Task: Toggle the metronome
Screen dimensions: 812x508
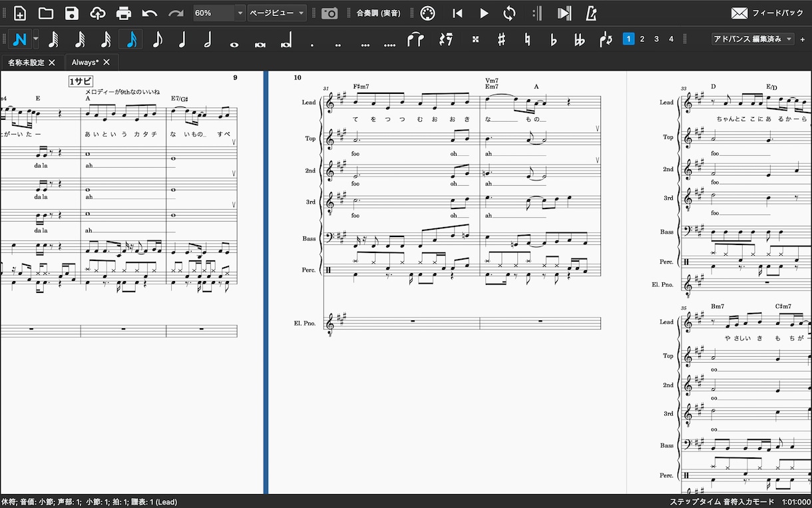Action: click(x=590, y=13)
